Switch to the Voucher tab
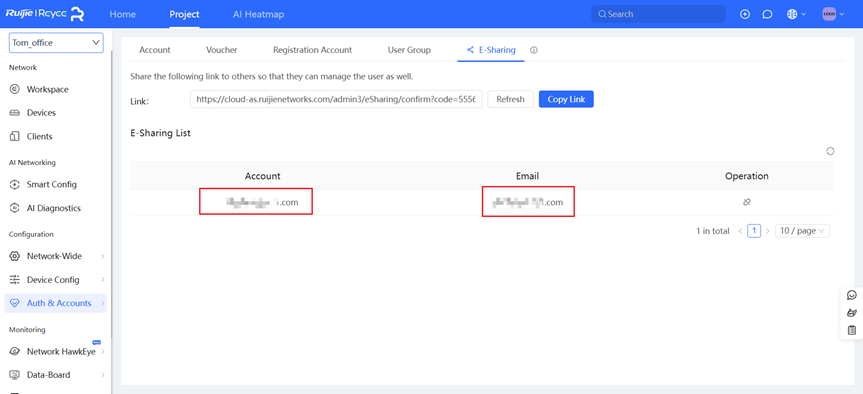 tap(222, 50)
